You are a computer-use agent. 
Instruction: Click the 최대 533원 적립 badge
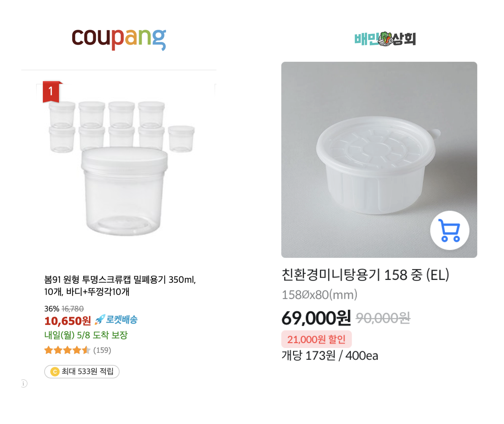[82, 371]
